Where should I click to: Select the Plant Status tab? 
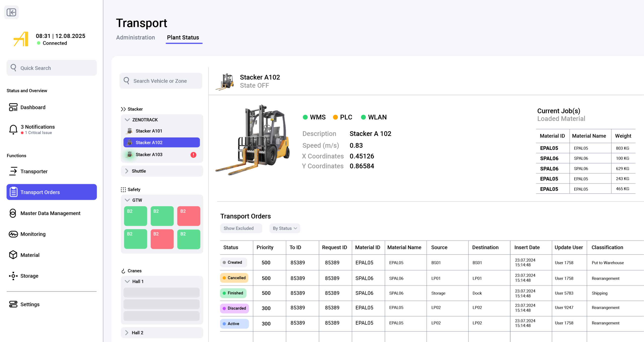[x=183, y=37]
